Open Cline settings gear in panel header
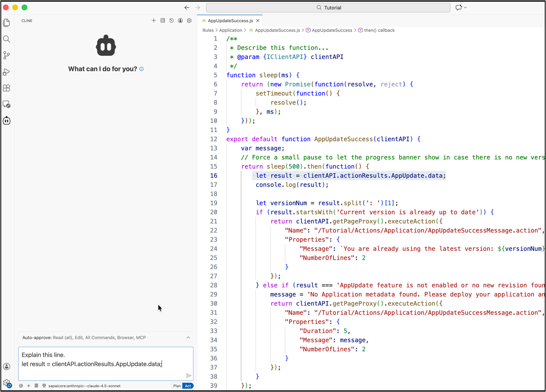The height and width of the screenshot is (392, 546). click(189, 20)
